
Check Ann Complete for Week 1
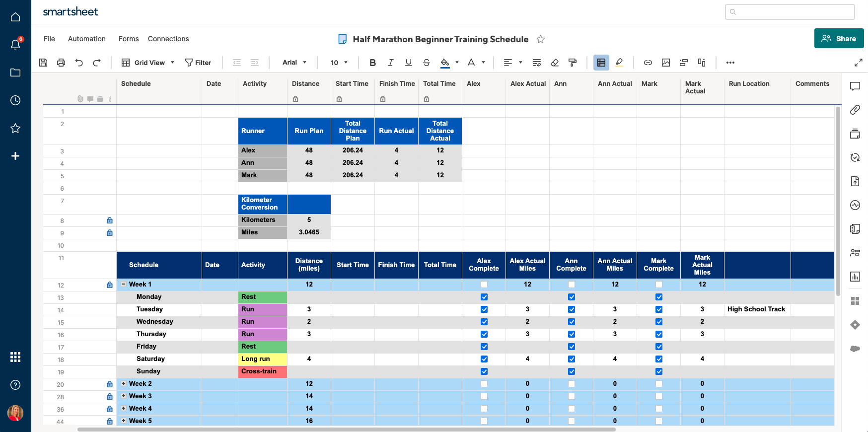pyautogui.click(x=572, y=285)
